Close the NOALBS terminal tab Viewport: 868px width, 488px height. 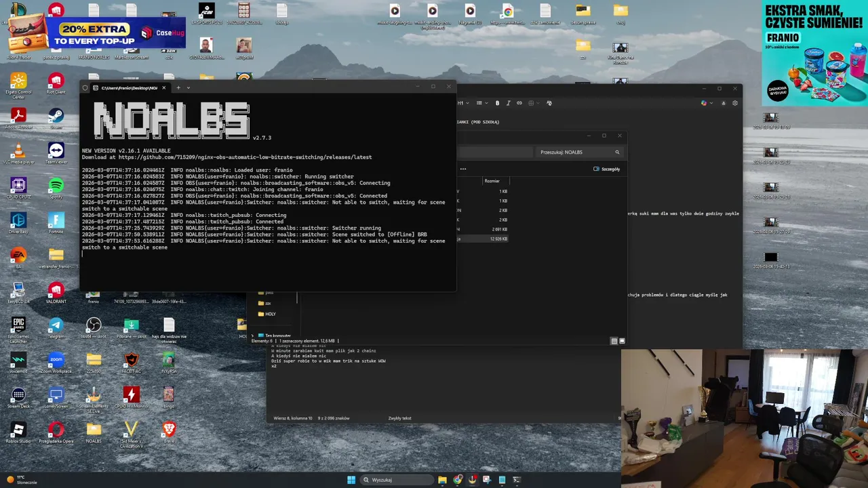[163, 87]
